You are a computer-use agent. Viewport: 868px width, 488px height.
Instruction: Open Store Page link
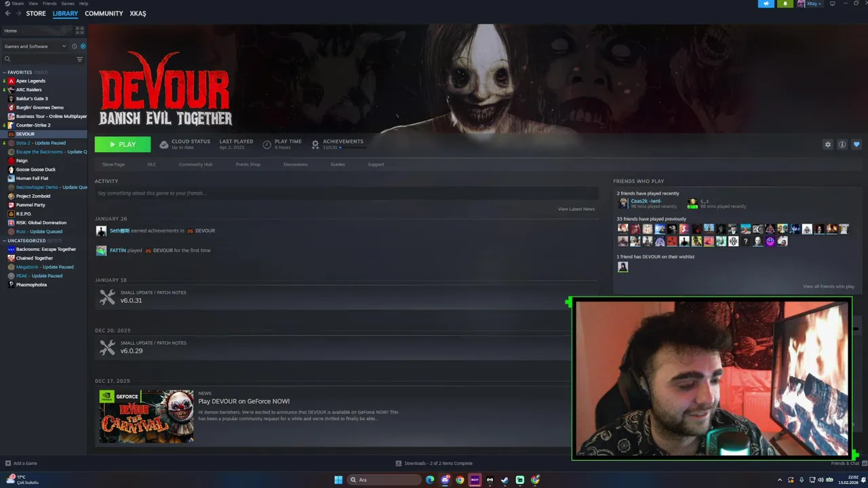click(113, 165)
